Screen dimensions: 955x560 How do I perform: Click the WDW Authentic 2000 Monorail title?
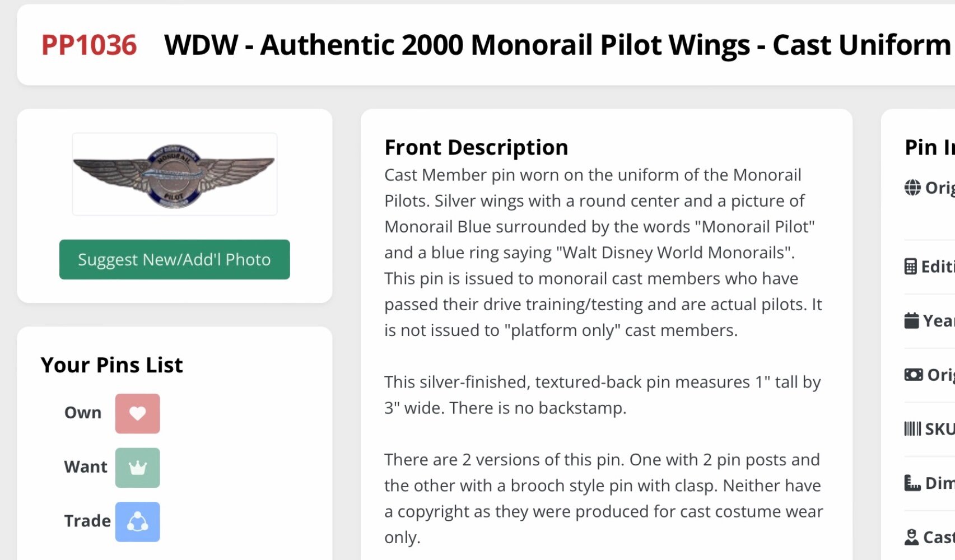tap(557, 45)
